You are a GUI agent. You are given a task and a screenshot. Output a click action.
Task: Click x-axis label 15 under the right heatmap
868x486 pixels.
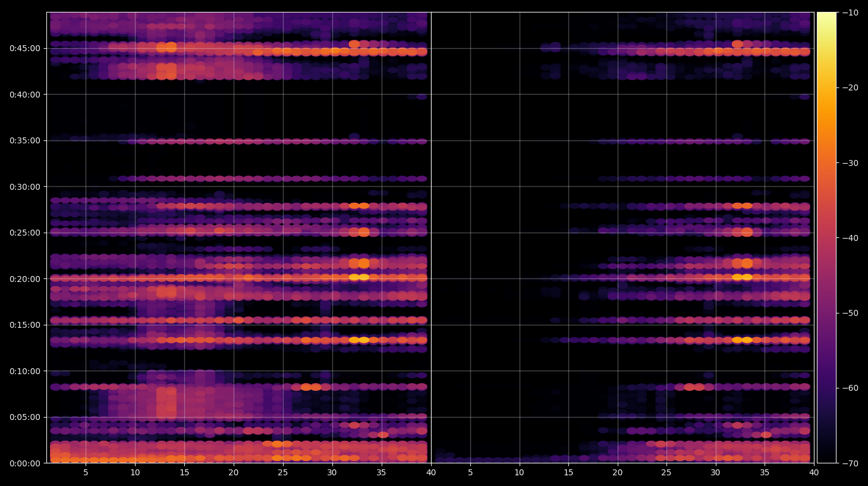click(568, 473)
